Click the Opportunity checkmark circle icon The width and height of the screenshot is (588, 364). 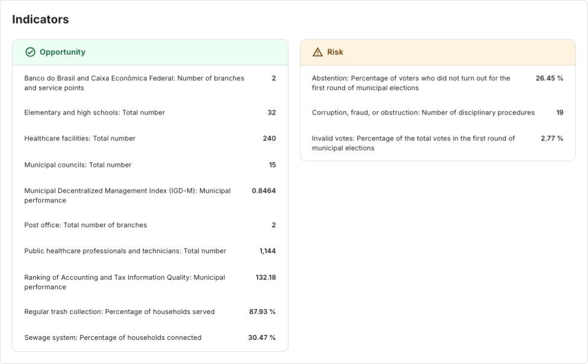pyautogui.click(x=30, y=52)
